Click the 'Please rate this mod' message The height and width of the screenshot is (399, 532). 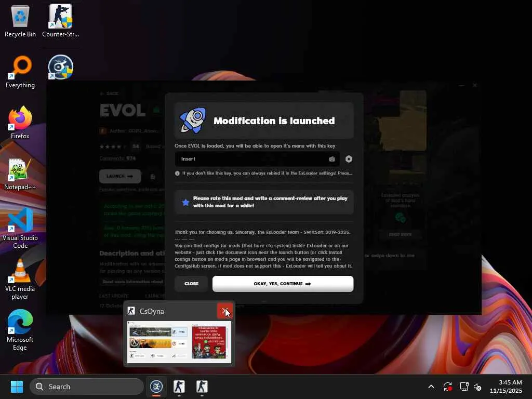pyautogui.click(x=270, y=202)
